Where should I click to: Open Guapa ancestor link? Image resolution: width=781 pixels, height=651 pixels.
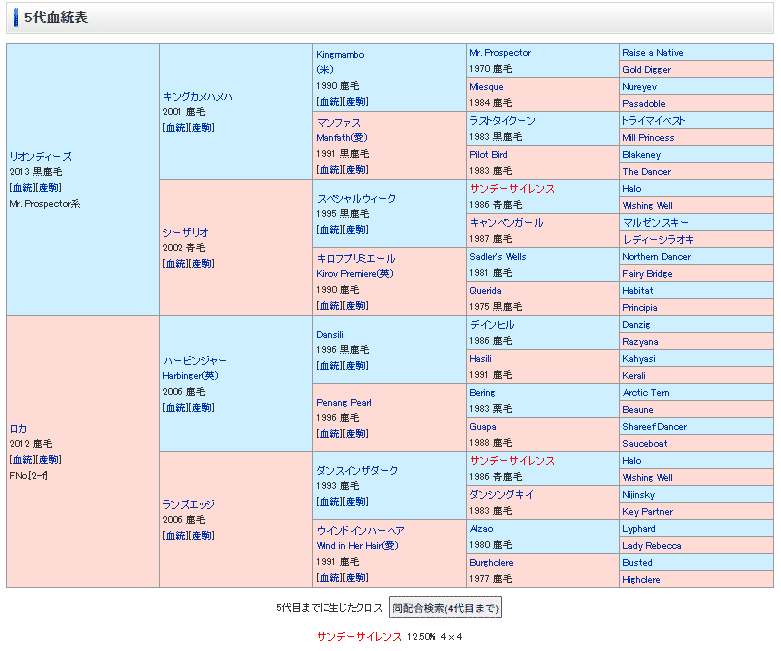point(483,426)
